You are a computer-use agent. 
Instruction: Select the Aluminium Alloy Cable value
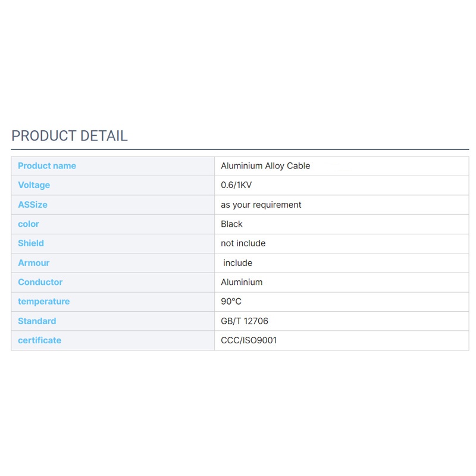click(x=265, y=166)
